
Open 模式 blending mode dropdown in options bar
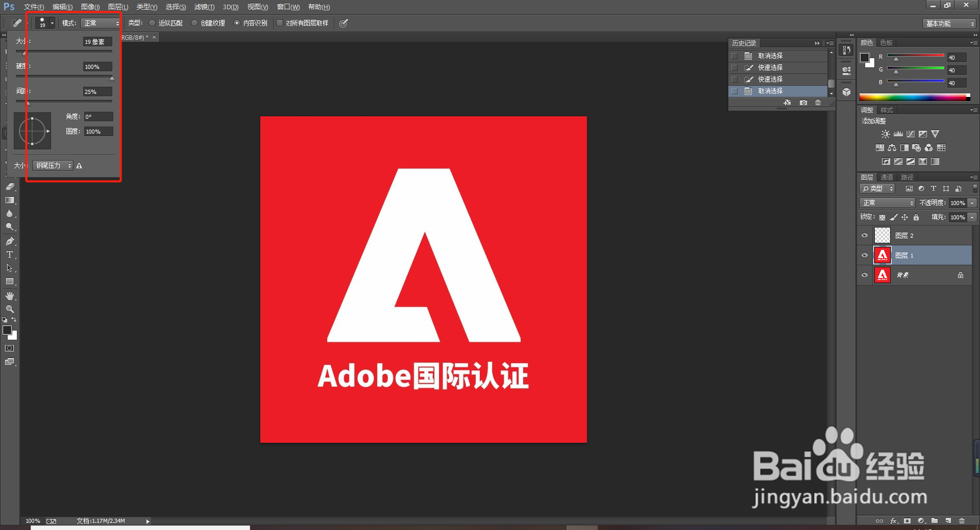(x=101, y=23)
